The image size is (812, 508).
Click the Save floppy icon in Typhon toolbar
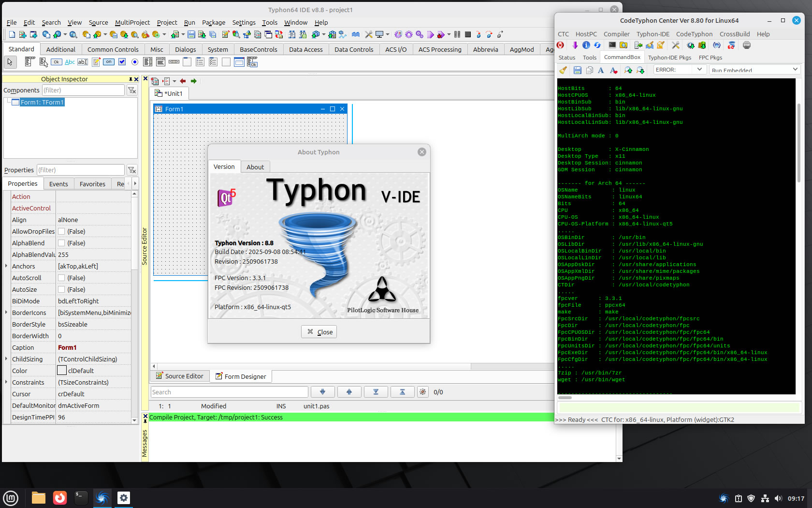191,34
